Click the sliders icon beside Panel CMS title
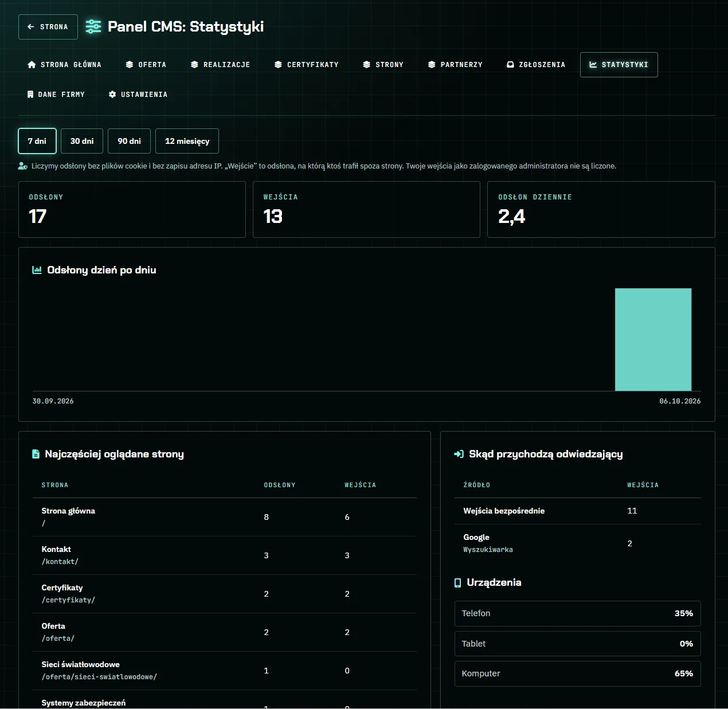This screenshot has width=728, height=709. (x=93, y=26)
